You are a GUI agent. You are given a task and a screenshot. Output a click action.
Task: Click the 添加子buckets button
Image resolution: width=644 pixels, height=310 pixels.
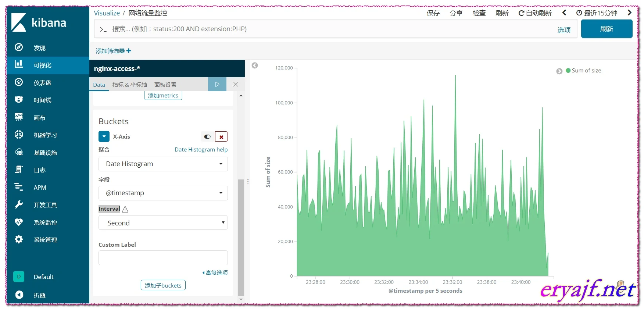(163, 285)
